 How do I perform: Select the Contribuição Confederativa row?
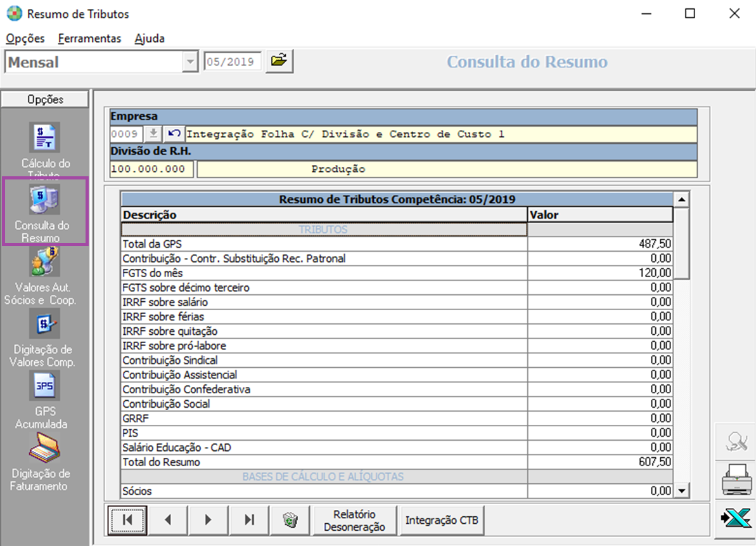point(396,389)
